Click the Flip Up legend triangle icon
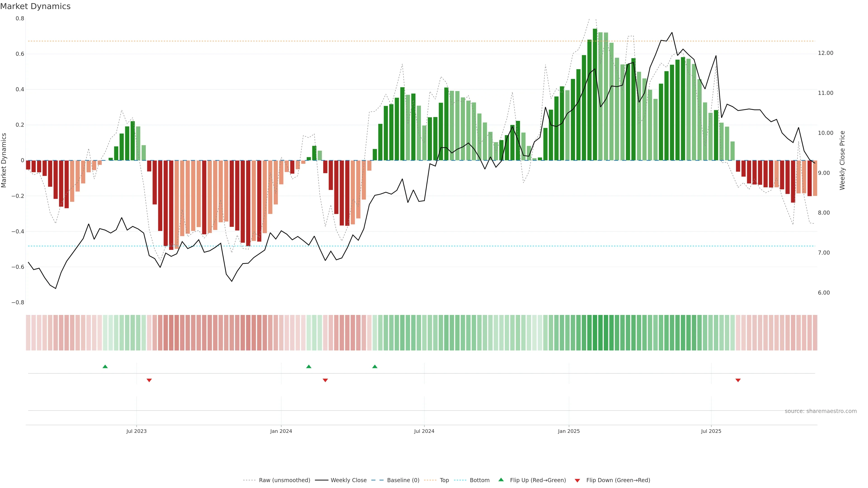 tap(501, 480)
